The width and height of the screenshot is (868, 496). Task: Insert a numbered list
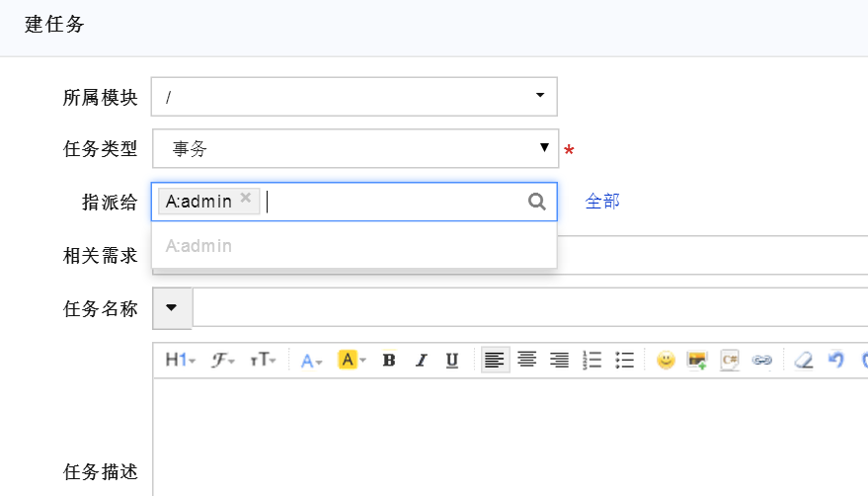tap(592, 361)
